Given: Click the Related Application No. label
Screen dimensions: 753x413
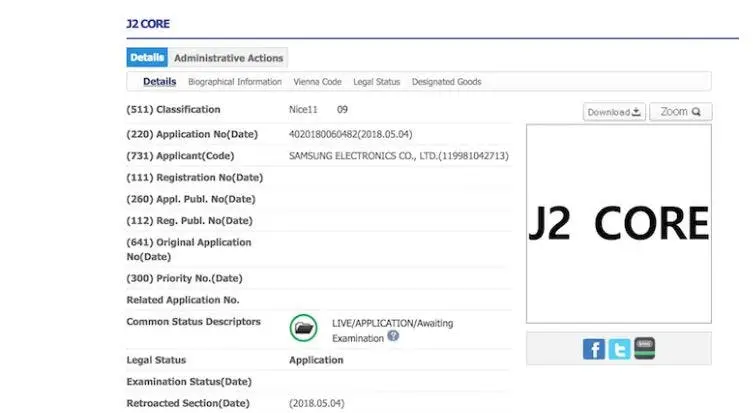Looking at the screenshot, I should [x=182, y=300].
